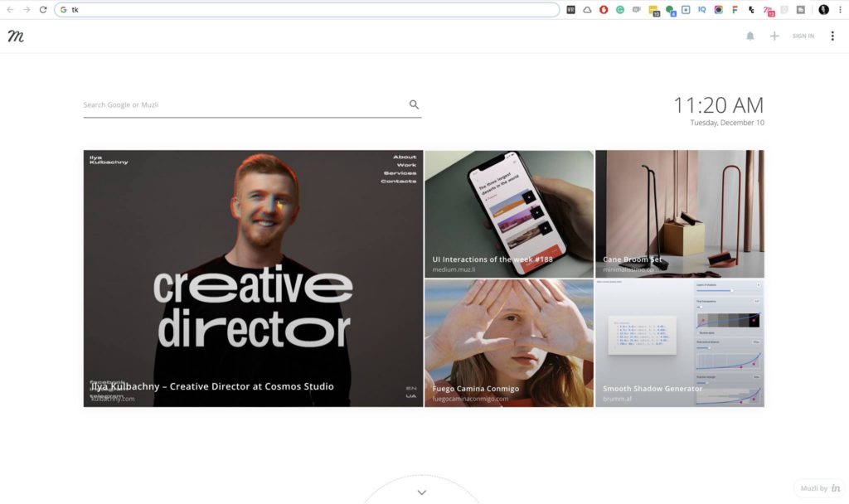The height and width of the screenshot is (504, 849).
Task: Click the fuegocaminaconmigo.com source link
Action: [x=470, y=399]
